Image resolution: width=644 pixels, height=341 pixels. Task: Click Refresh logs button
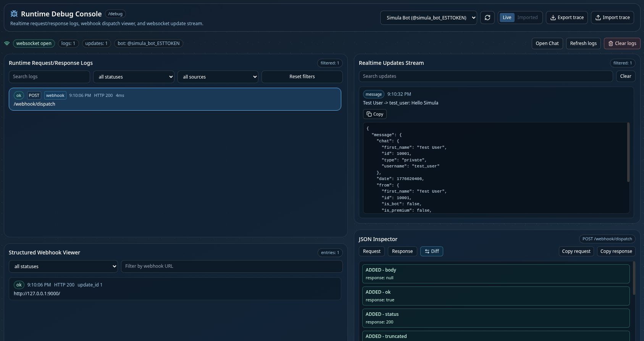[583, 43]
